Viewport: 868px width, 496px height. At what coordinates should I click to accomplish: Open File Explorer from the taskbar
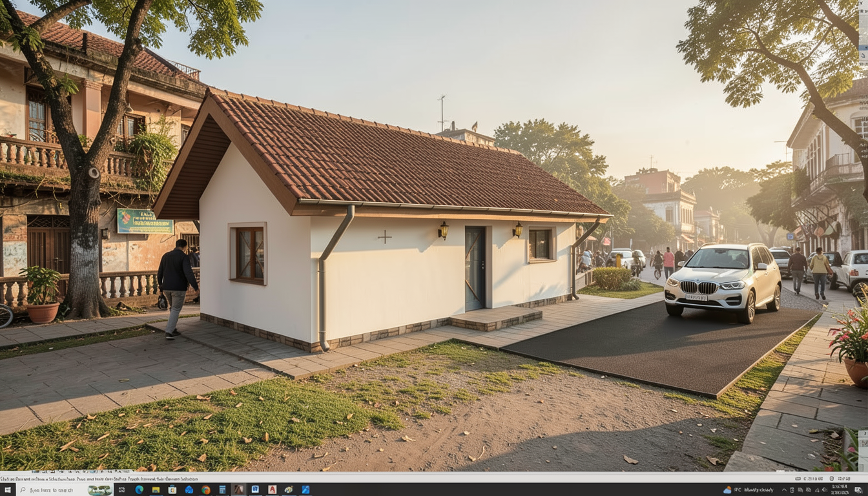click(x=156, y=490)
